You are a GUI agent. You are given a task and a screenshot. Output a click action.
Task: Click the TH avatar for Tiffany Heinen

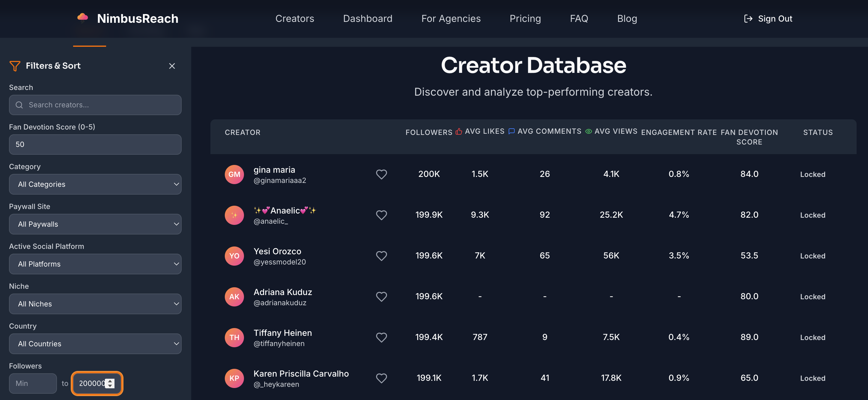(x=234, y=337)
